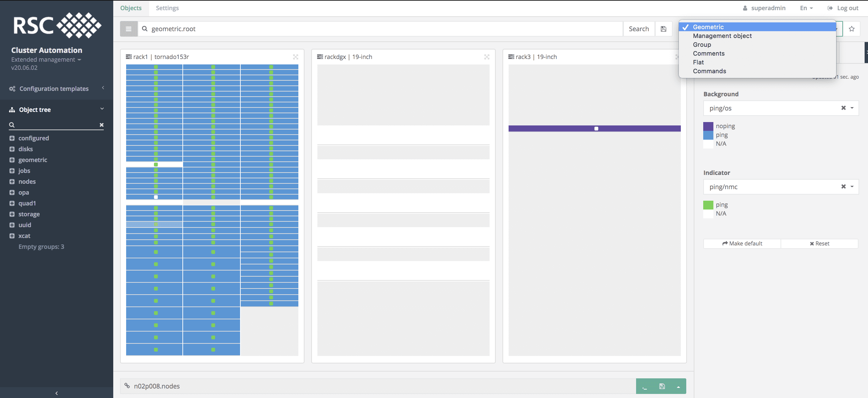Switch to the Settings tab
The width and height of the screenshot is (868, 398).
(167, 8)
